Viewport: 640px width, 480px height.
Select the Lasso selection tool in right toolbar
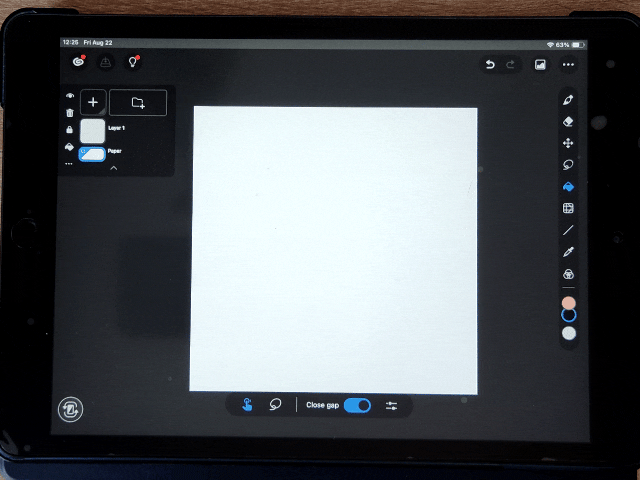click(x=568, y=165)
